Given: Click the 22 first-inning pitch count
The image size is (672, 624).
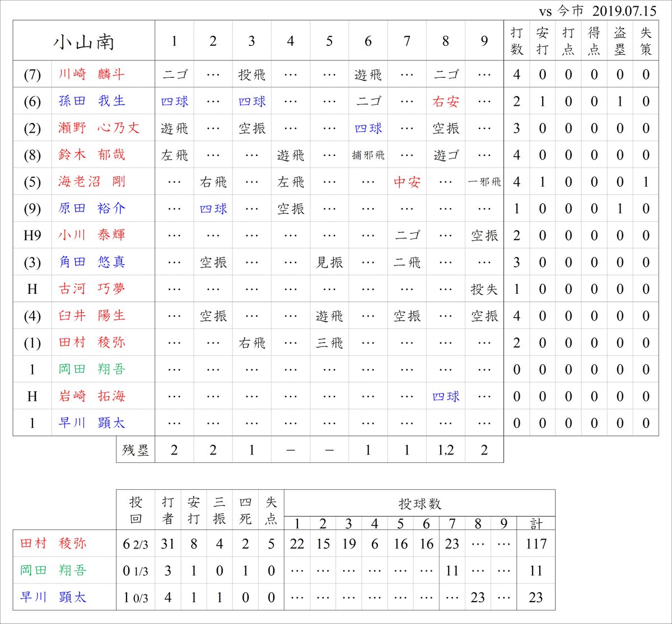Looking at the screenshot, I should click(297, 544).
